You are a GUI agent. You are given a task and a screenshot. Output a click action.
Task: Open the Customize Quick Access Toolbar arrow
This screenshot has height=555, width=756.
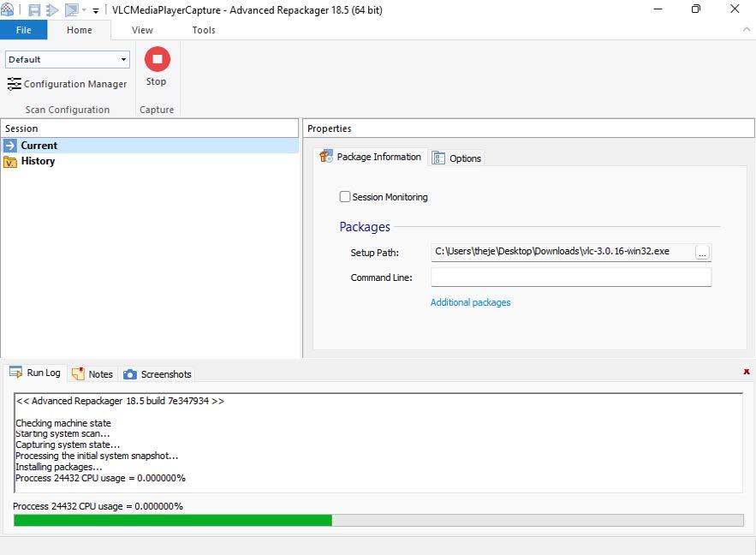[96, 10]
